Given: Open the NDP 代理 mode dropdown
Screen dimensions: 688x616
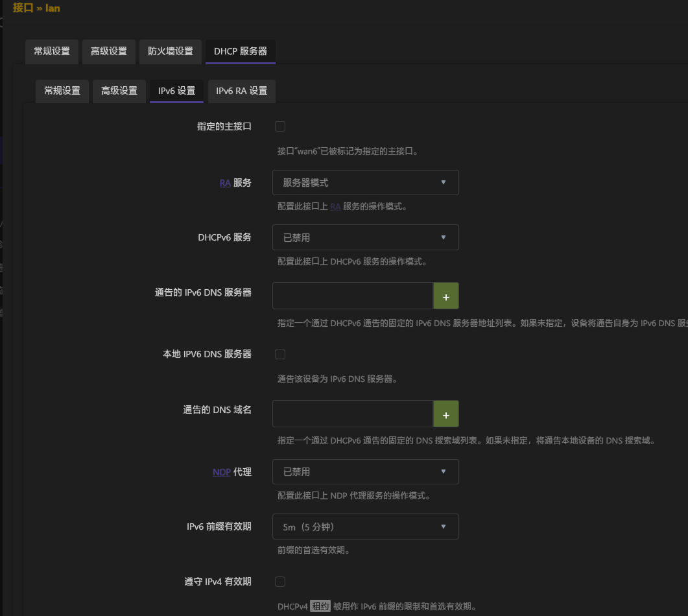Looking at the screenshot, I should [365, 472].
